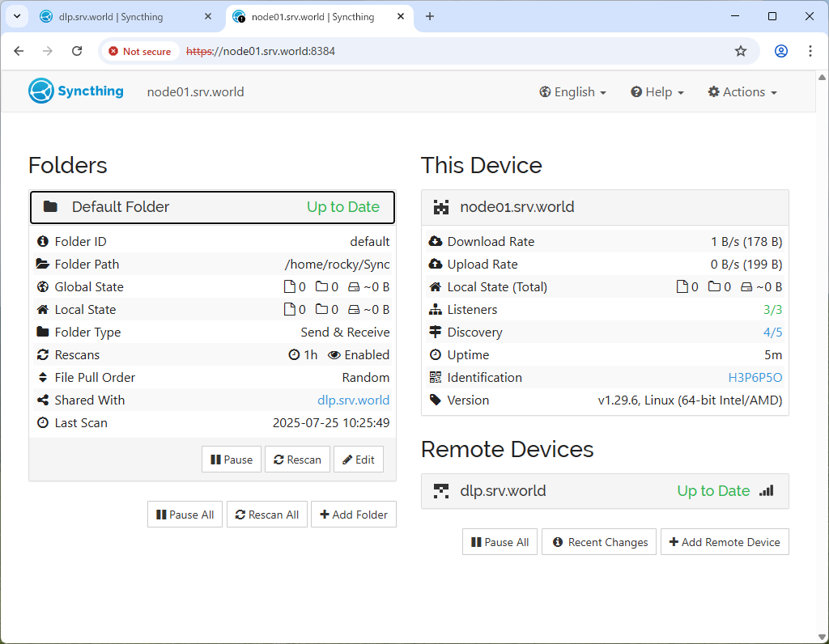829x644 pixels.
Task: Click the watcher Enabled eye icon
Action: point(334,354)
